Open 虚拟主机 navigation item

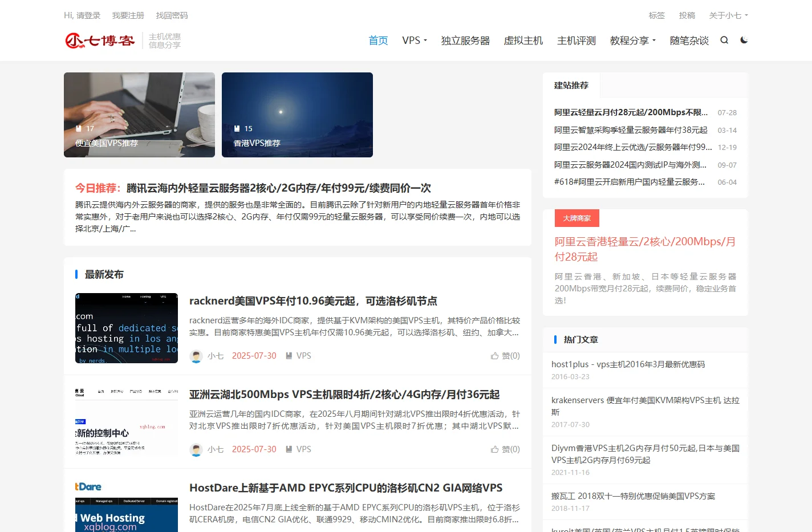coord(523,40)
